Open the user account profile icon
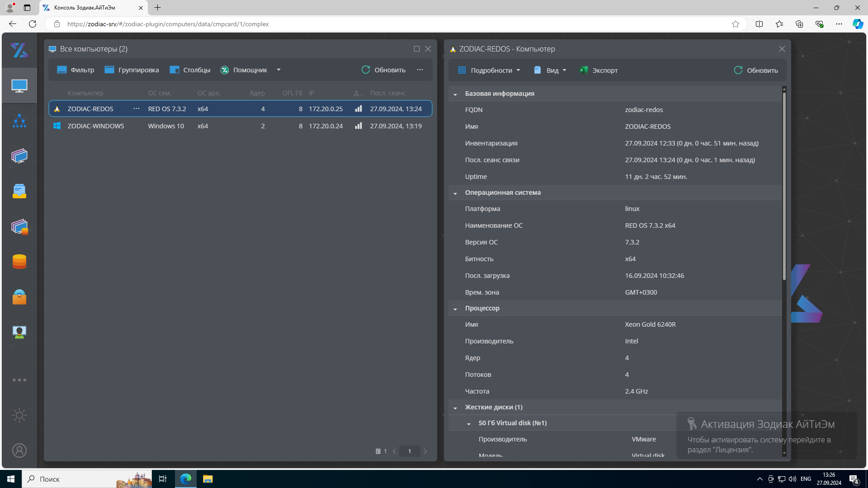The width and height of the screenshot is (868, 488). [x=19, y=450]
